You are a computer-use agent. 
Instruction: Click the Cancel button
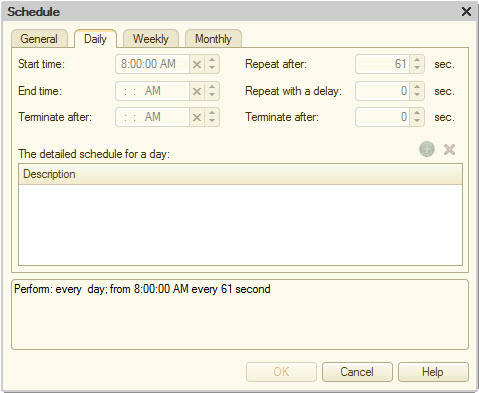point(357,372)
